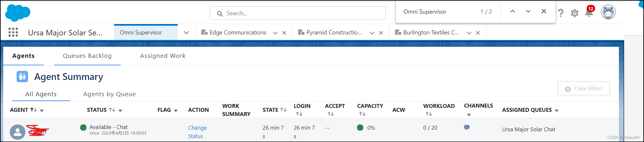Viewport: 644px width, 142px height.
Task: Open the ASSIGNED QUEUES filter dropdown
Action: tap(557, 110)
